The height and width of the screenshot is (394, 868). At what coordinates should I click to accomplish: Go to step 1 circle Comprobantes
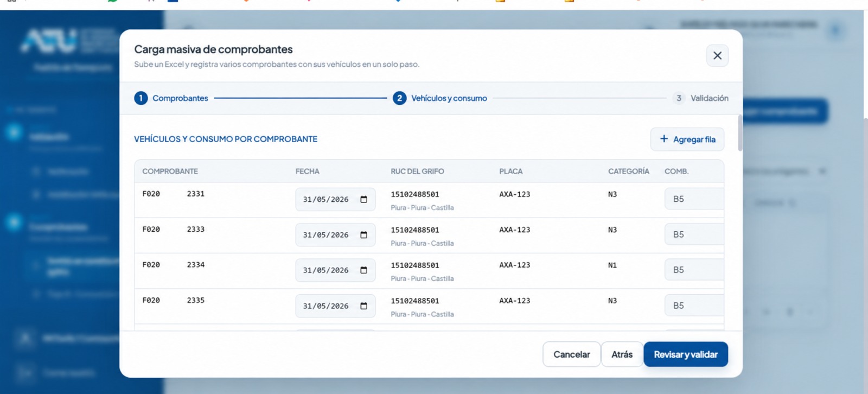pyautogui.click(x=141, y=98)
